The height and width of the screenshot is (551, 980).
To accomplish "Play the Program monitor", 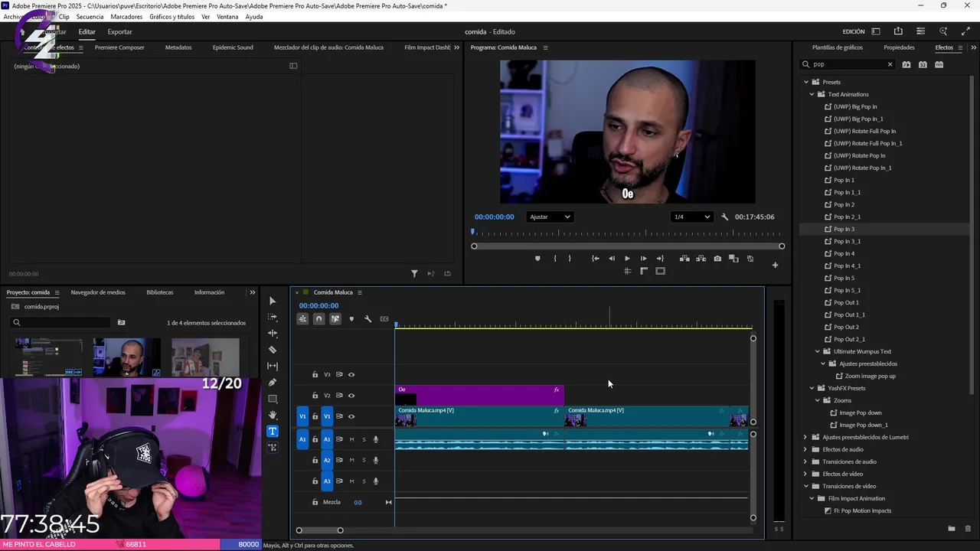I will tap(627, 259).
